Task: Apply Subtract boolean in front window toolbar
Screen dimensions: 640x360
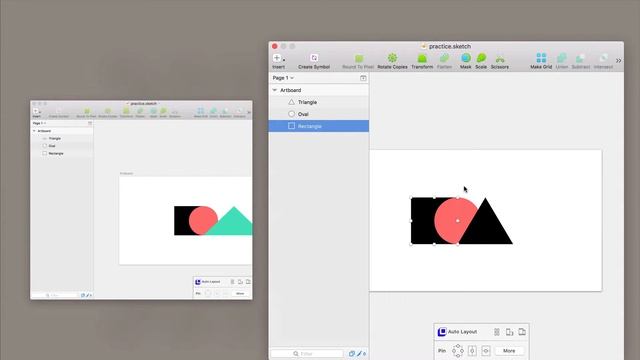Action: tap(581, 61)
